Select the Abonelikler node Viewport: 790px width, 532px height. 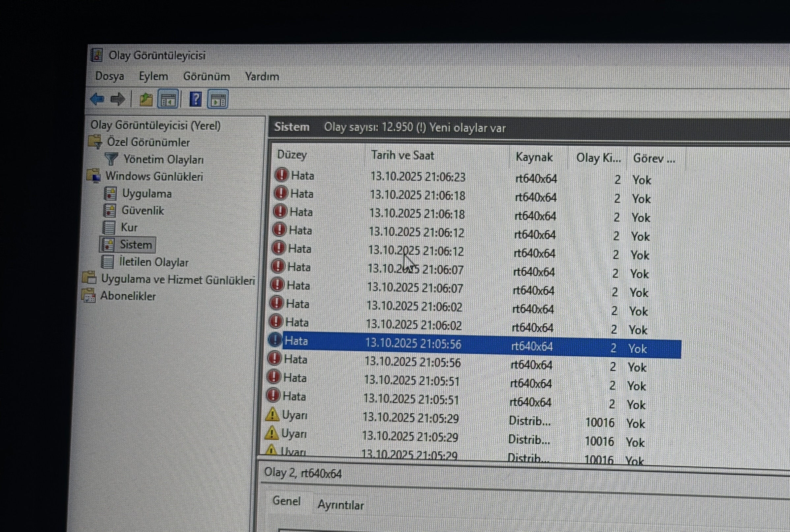pos(128,296)
